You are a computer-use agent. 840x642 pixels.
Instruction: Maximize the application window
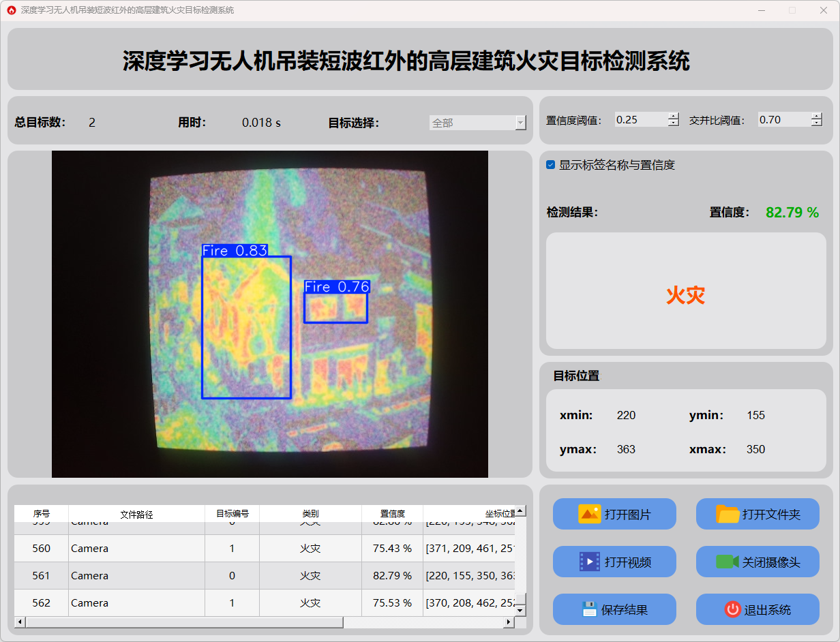click(792, 10)
